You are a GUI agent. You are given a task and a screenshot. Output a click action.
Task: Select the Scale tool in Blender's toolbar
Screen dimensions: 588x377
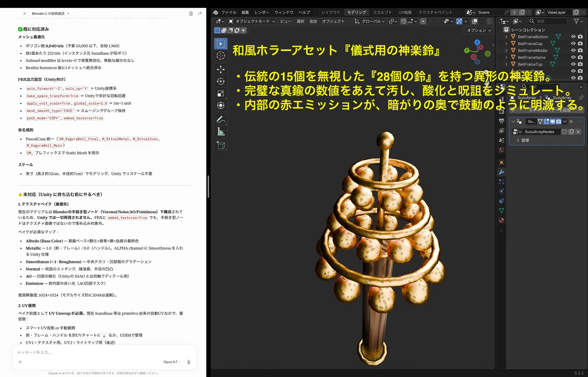[221, 94]
